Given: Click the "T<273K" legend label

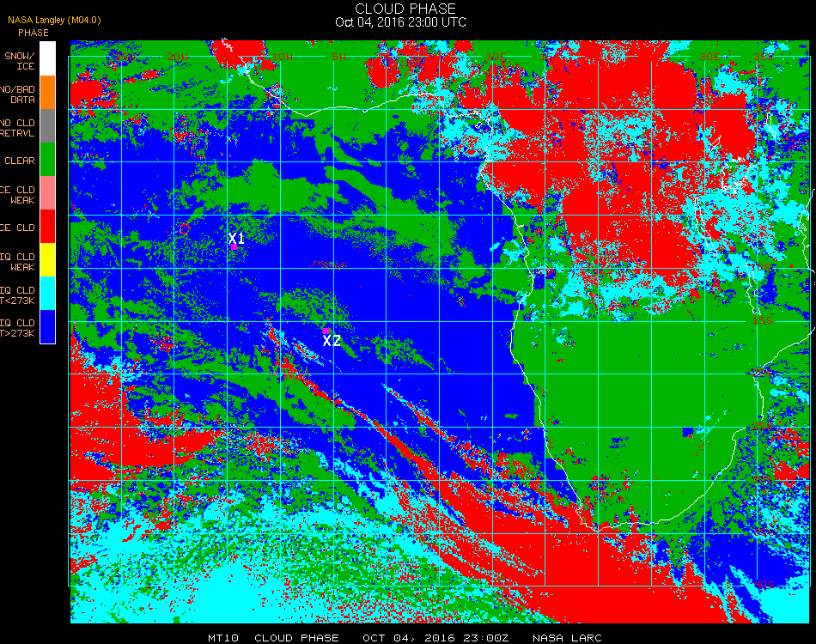Looking at the screenshot, I should (x=18, y=301).
